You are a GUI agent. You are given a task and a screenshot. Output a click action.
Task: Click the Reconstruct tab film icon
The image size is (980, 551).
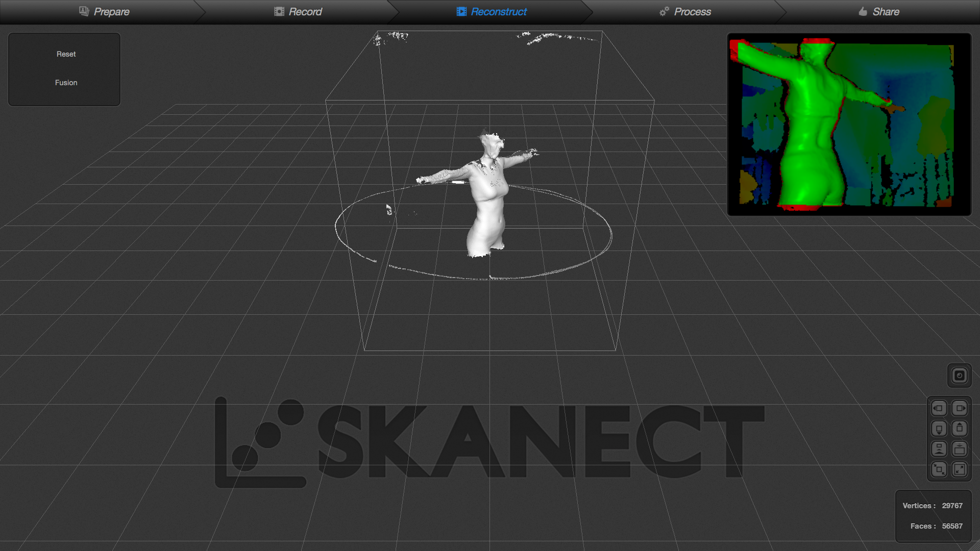[461, 11]
